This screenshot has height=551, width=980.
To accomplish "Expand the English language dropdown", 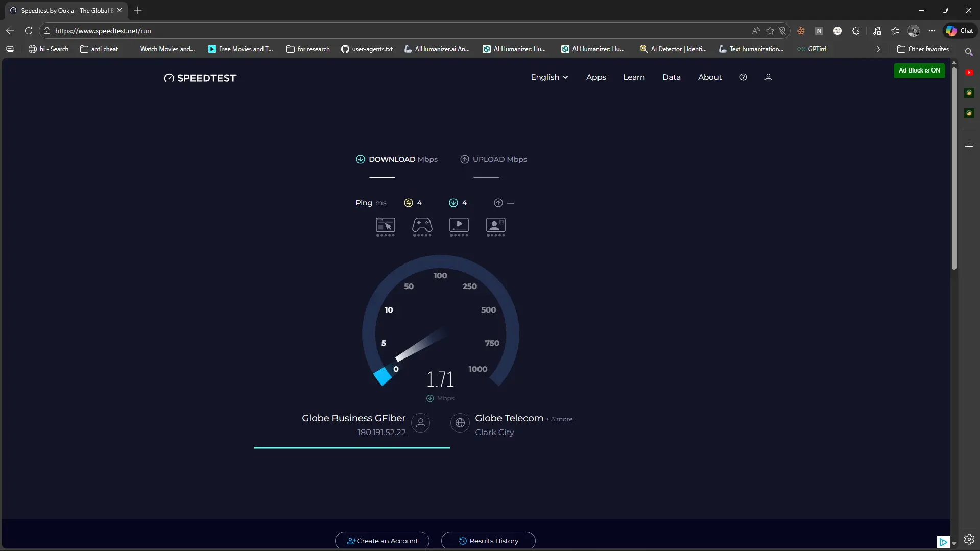I will 549,77.
